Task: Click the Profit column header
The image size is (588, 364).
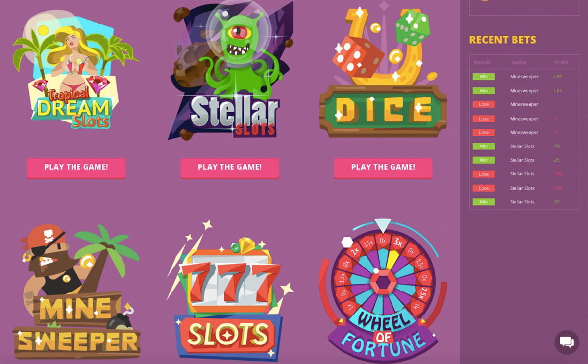Action: tap(562, 62)
